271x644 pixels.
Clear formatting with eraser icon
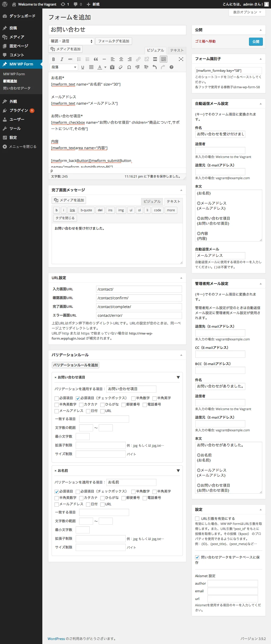(121, 67)
